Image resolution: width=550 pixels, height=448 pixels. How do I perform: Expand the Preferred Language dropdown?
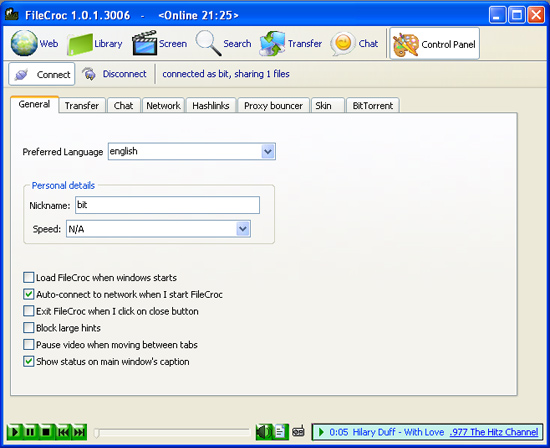[x=268, y=152]
